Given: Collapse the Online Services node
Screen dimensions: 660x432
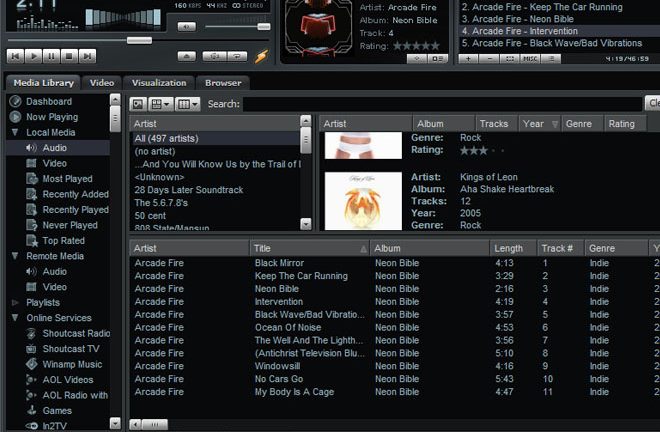Looking at the screenshot, I should click(15, 318).
